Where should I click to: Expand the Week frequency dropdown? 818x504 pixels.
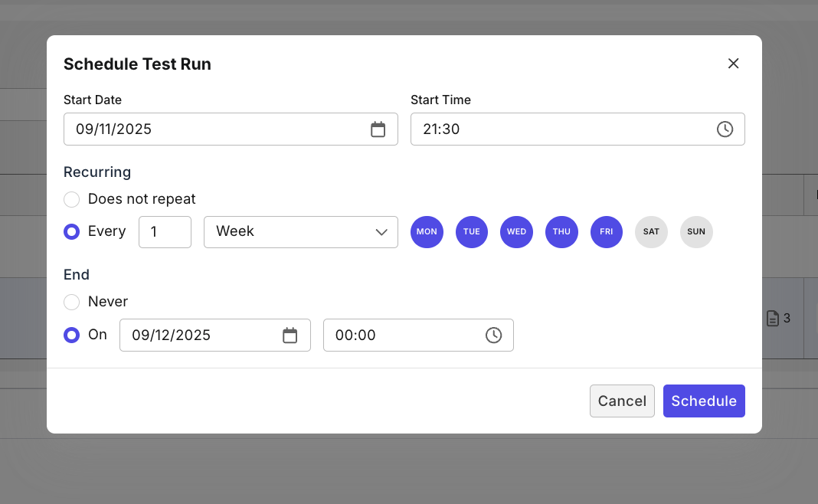click(300, 231)
